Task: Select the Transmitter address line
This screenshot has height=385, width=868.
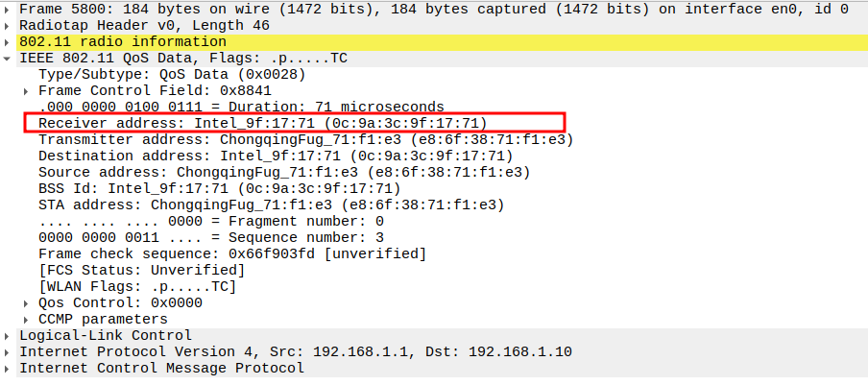Action: (x=305, y=139)
